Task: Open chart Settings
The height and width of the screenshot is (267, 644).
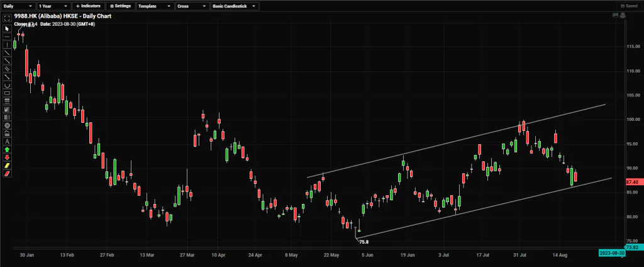Action: point(120,6)
